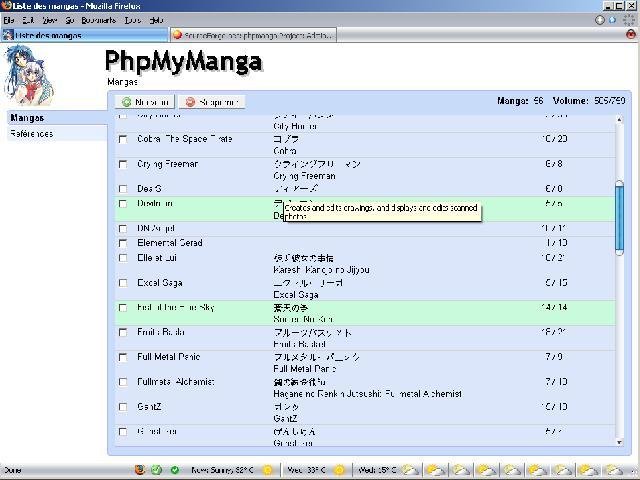Image resolution: width=640 pixels, height=480 pixels.
Task: Click the 'Now: Sunny' weather text in the status bar
Action: (x=222, y=470)
